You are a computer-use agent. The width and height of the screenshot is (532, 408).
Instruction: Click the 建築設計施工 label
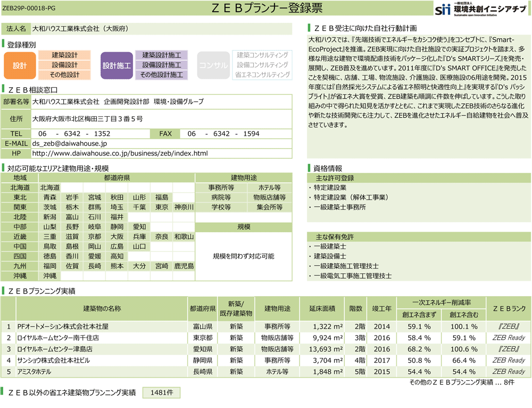(162, 55)
